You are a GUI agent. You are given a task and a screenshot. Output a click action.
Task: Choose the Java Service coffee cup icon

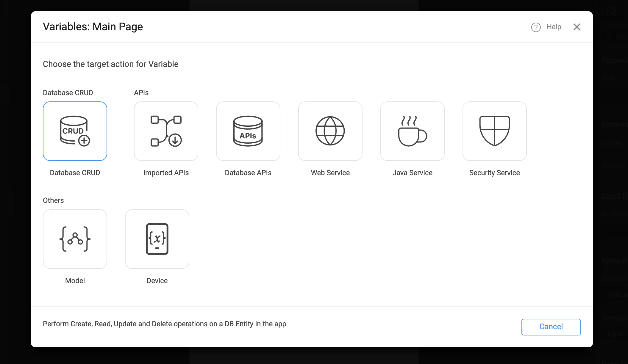tap(413, 131)
